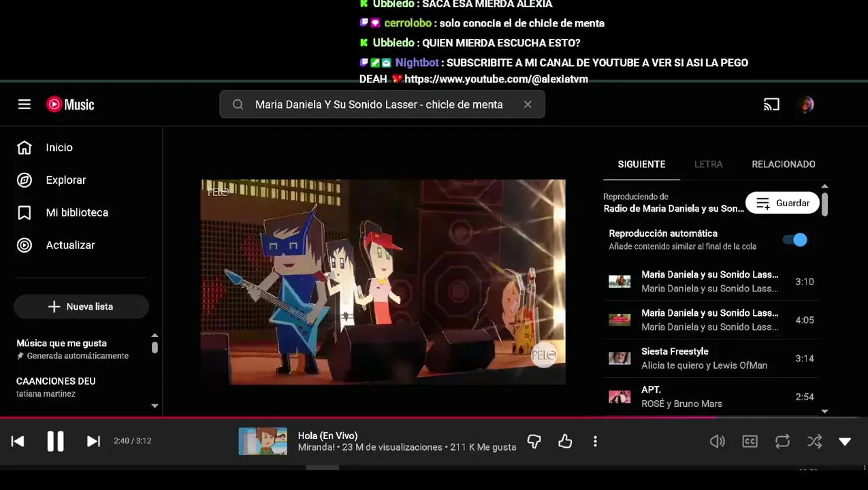This screenshot has height=490, width=868.
Task: Toggle shuffle playback
Action: (x=814, y=442)
